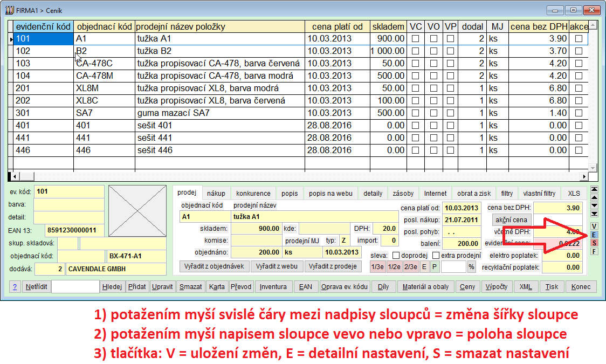Click the question mark help button
Screen dimensions: 606x364
pyautogui.click(x=16, y=287)
